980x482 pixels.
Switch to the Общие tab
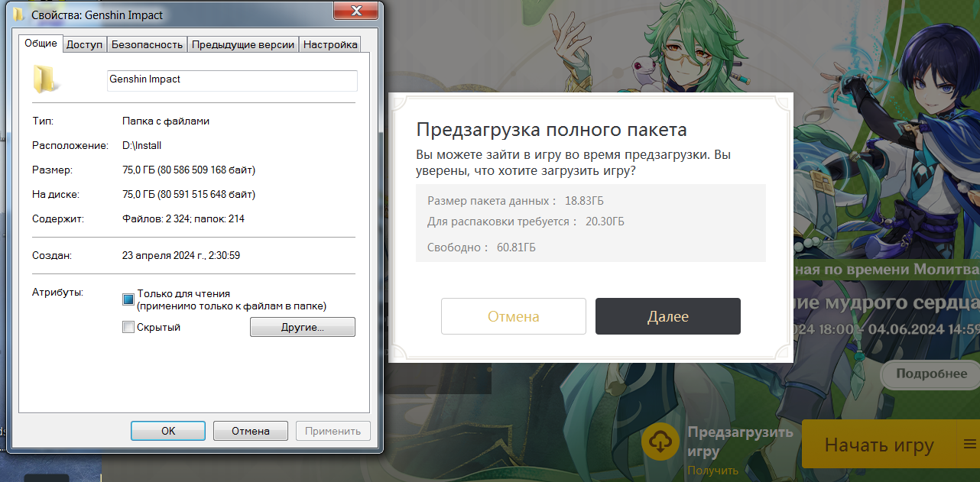41,44
